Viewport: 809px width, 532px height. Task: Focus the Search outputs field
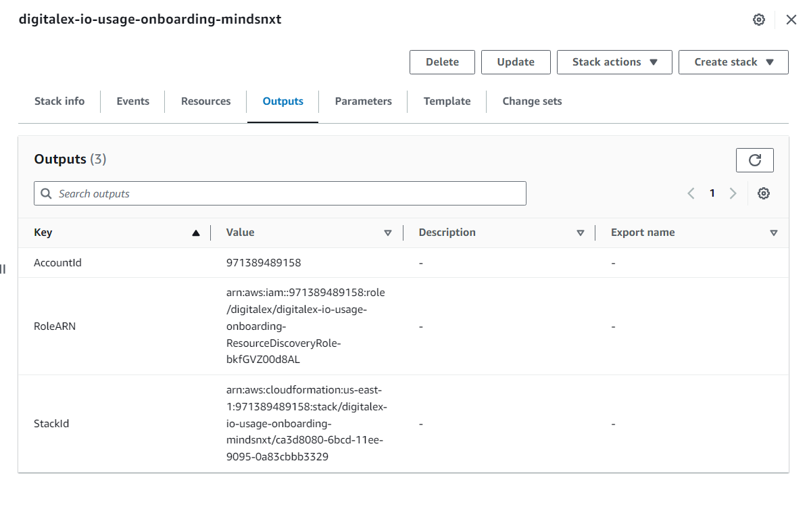click(280, 193)
